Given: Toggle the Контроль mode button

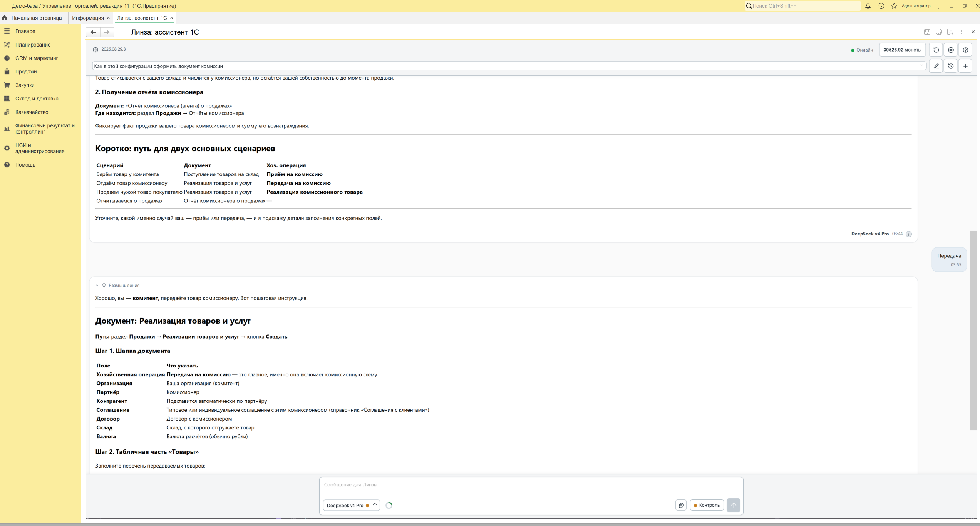Looking at the screenshot, I should pos(707,505).
